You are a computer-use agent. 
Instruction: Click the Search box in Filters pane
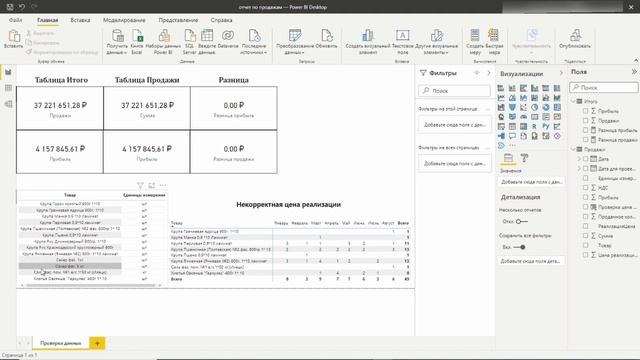pyautogui.click(x=454, y=91)
